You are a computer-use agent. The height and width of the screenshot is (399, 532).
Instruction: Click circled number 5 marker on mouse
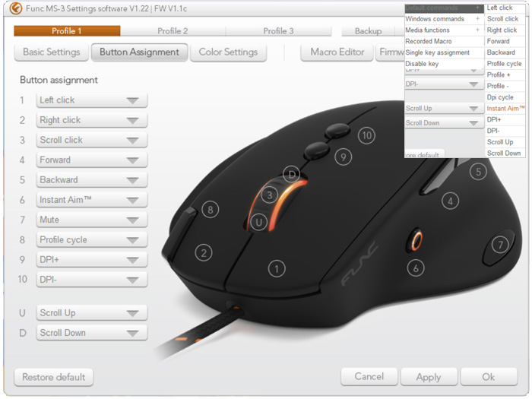click(x=478, y=172)
